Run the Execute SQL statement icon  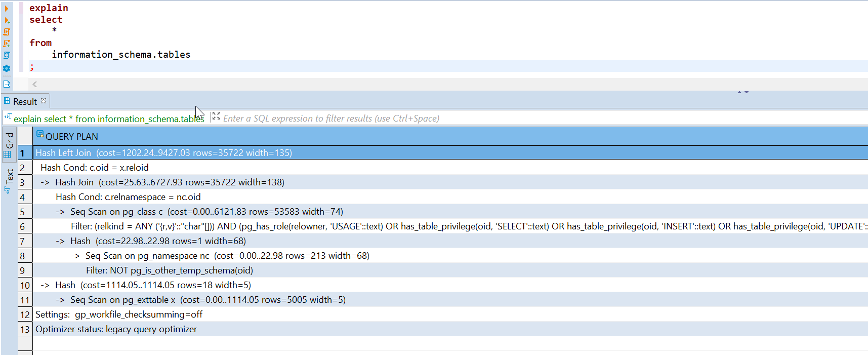[x=7, y=9]
